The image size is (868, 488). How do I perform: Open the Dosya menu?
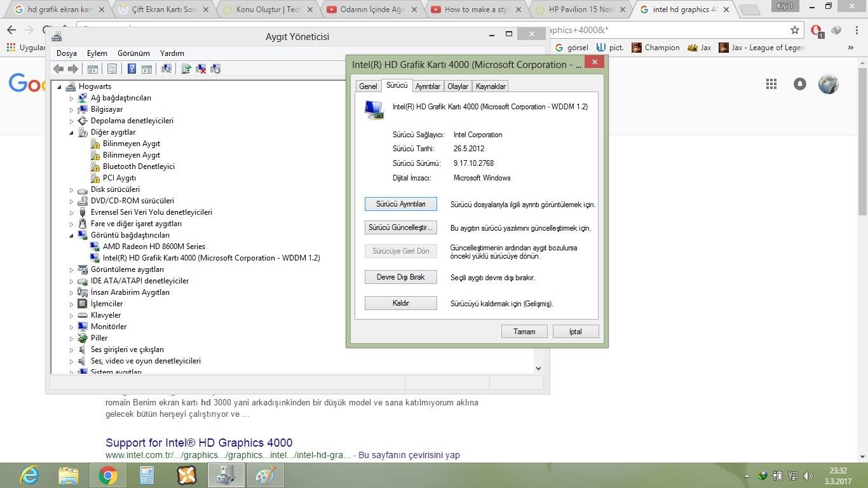point(67,53)
